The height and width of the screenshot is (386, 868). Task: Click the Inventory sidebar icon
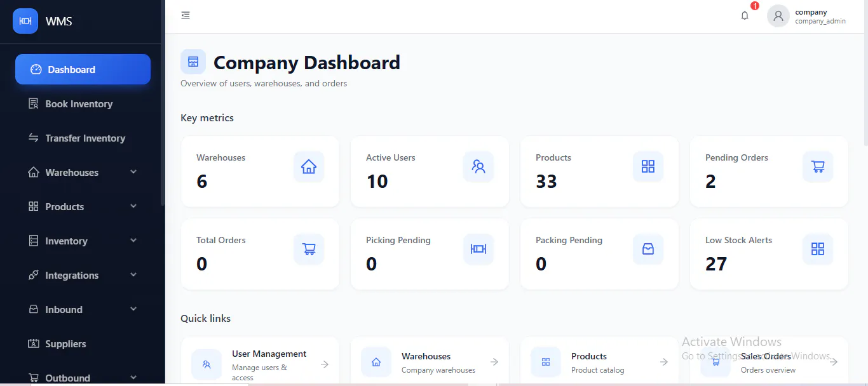coord(34,241)
